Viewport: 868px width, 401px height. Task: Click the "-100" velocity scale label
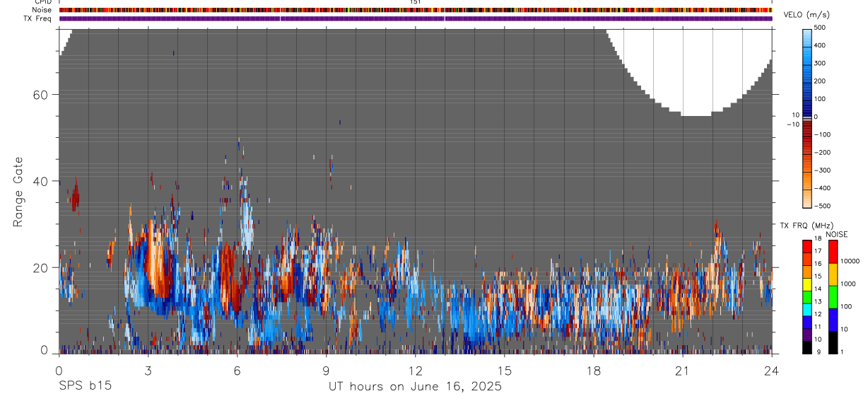pos(823,134)
